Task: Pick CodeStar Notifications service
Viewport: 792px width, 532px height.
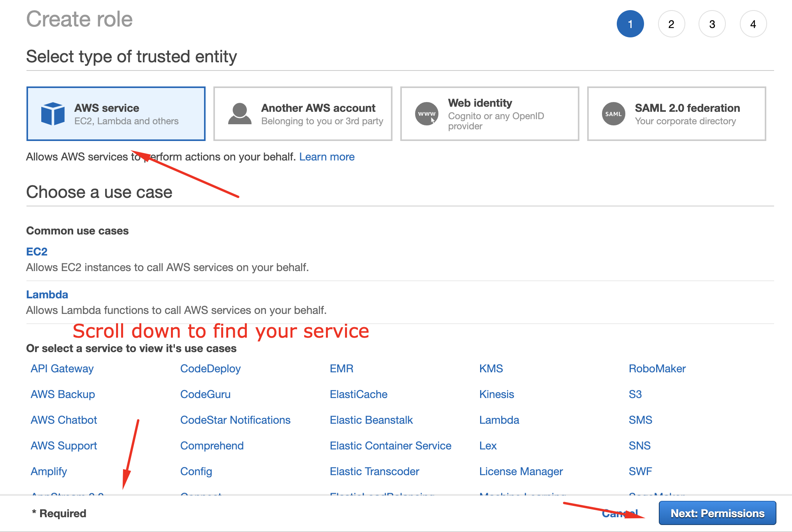Action: tap(236, 420)
